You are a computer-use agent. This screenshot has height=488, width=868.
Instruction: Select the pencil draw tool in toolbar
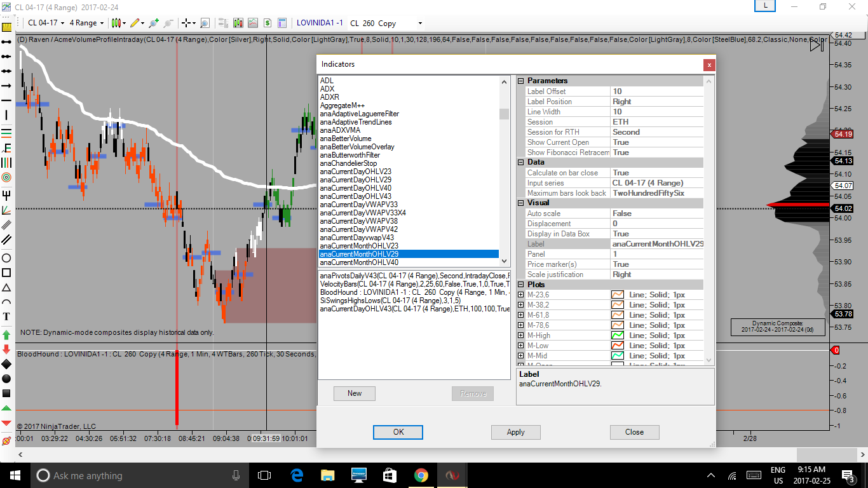[134, 23]
